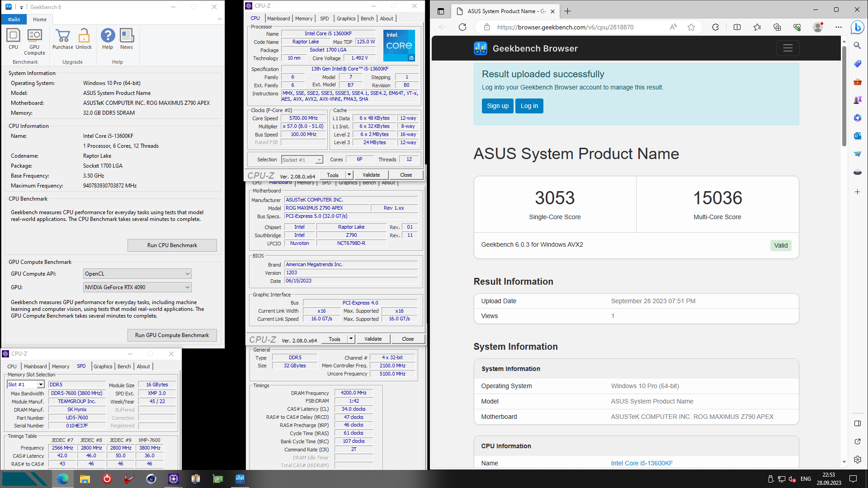Click the ENG language indicator
This screenshot has width=868, height=488.
tap(806, 479)
